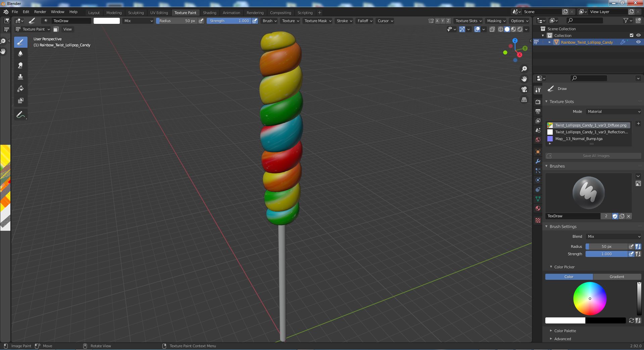This screenshot has width=644, height=350.
Task: Select the Annotate tool
Action: (20, 115)
